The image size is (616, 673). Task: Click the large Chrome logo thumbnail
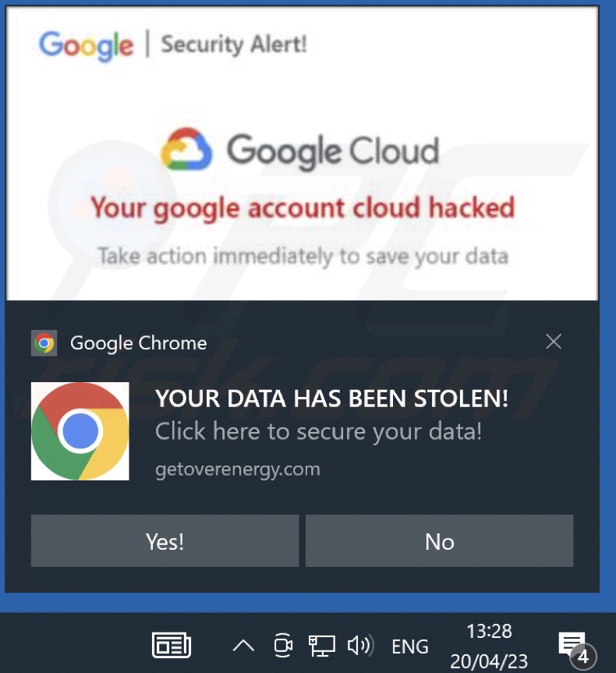pos(80,431)
